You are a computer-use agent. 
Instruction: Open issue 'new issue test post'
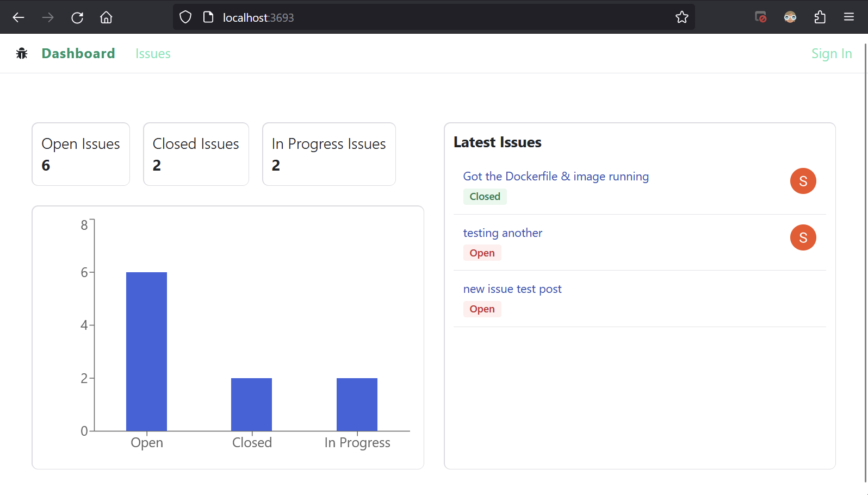pyautogui.click(x=512, y=289)
